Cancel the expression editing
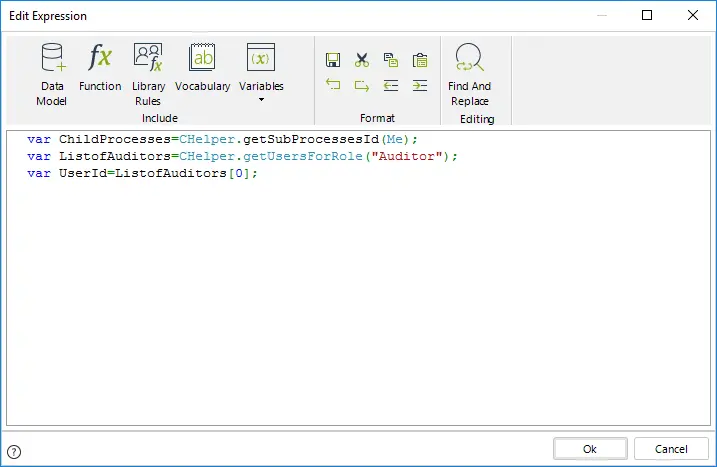The width and height of the screenshot is (717, 467). coord(671,449)
